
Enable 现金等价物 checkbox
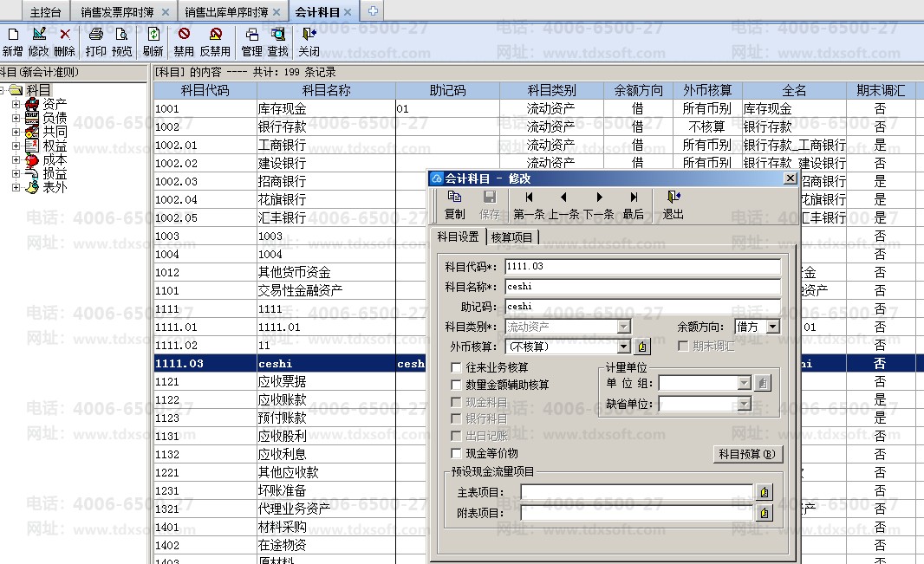[x=456, y=453]
